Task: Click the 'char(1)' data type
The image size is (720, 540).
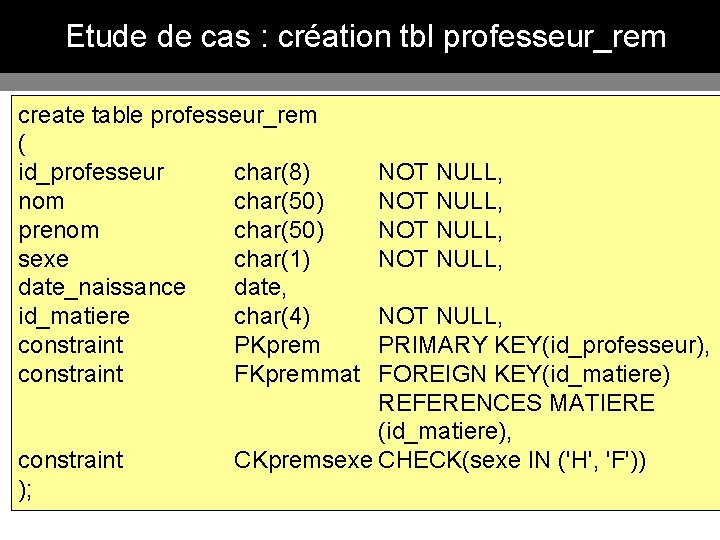Action: (x=272, y=259)
